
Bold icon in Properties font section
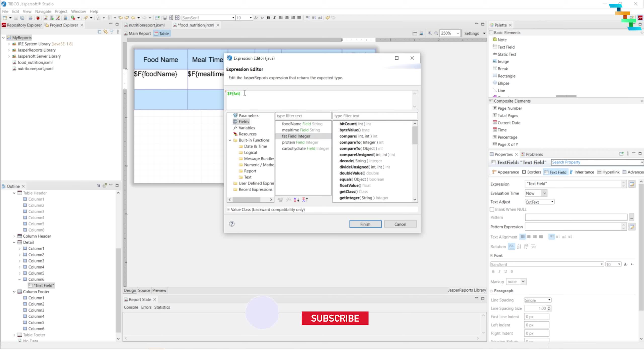(x=493, y=271)
